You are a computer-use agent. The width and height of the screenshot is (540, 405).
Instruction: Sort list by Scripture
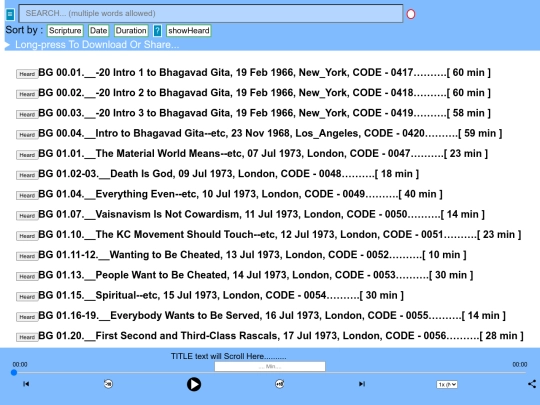[65, 31]
